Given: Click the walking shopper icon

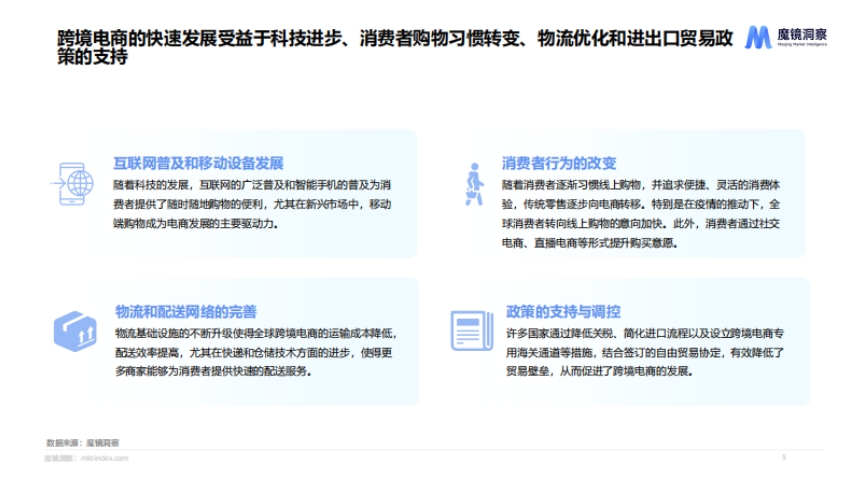Looking at the screenshot, I should (x=471, y=184).
